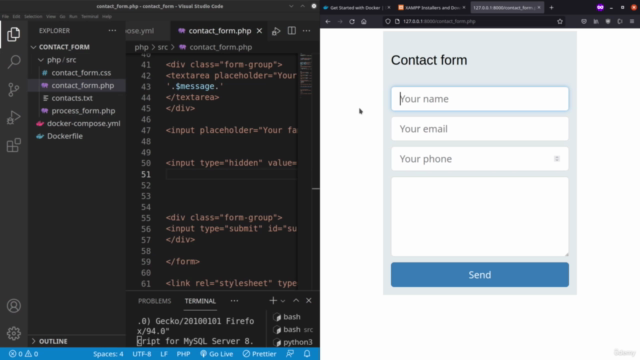Click the Your phone input field
The image size is (640, 360).
click(480, 159)
